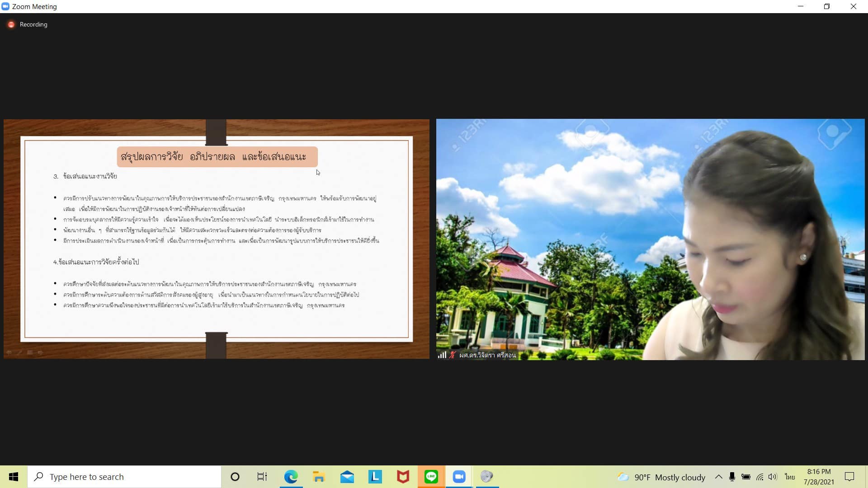Switch the ไทย input language indicator
This screenshot has width=868, height=488.
pyautogui.click(x=789, y=477)
